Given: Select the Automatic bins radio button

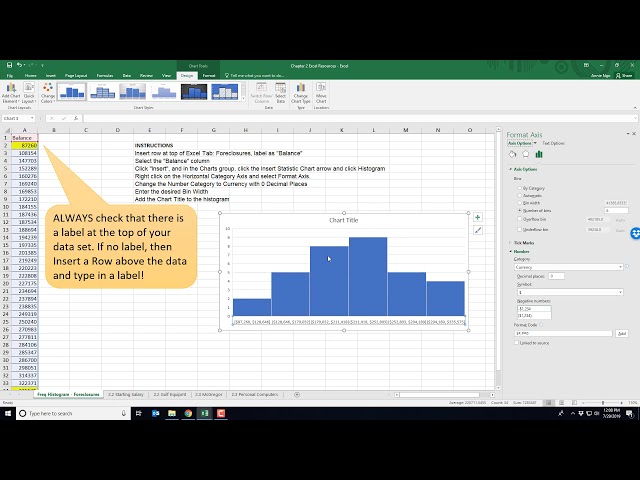Looking at the screenshot, I should [x=520, y=196].
